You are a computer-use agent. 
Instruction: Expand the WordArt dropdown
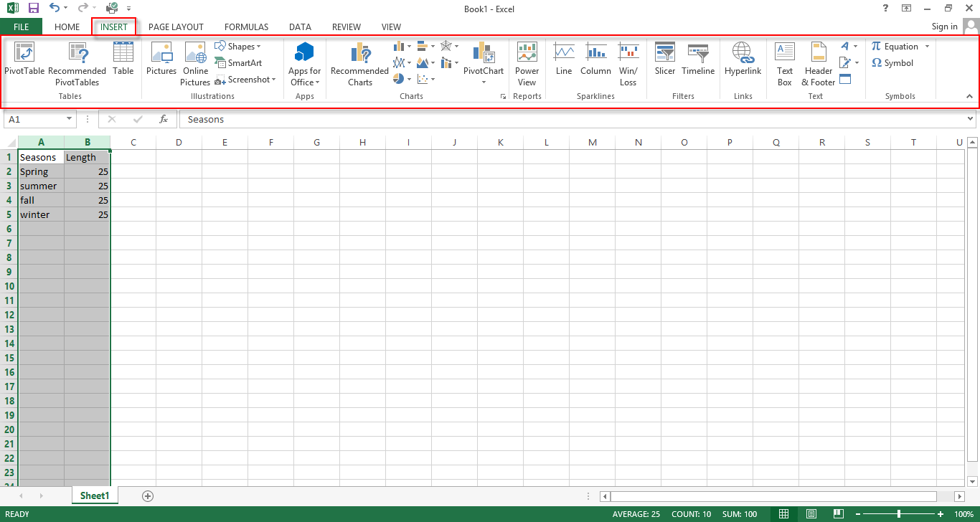[x=855, y=47]
